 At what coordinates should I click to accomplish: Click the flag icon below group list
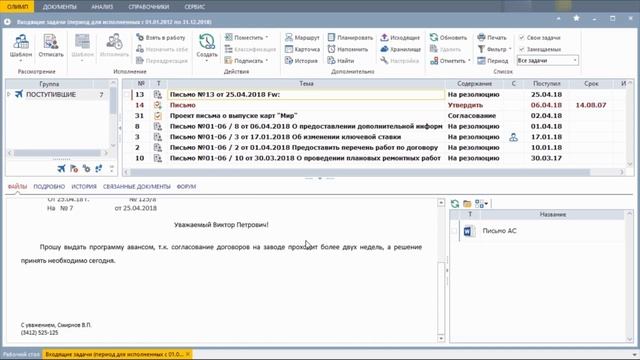[74, 169]
